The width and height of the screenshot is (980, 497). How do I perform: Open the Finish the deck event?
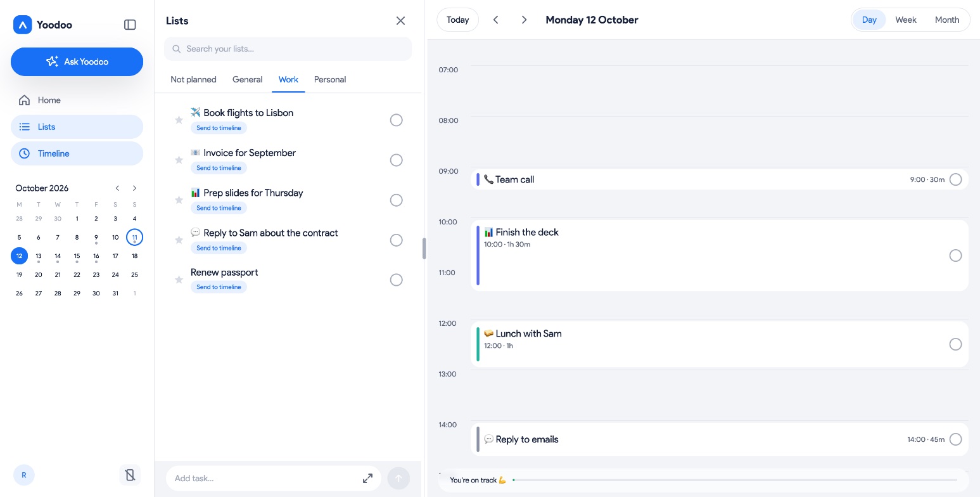point(720,255)
